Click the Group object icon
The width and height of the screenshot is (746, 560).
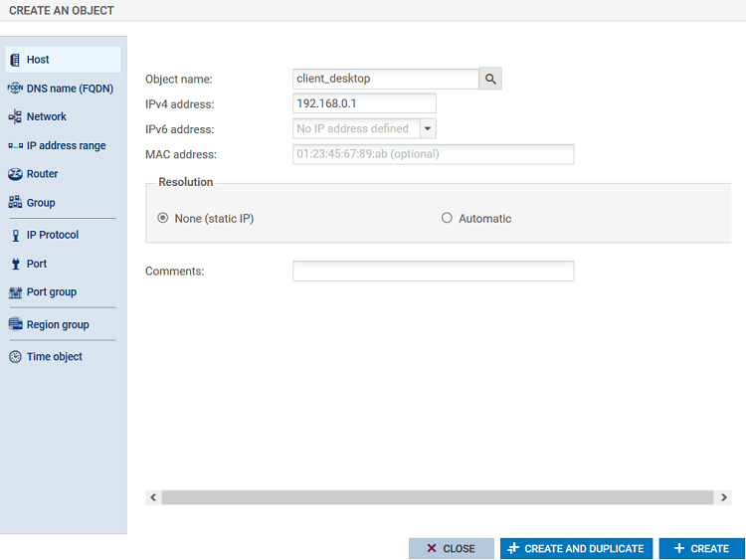tap(15, 203)
